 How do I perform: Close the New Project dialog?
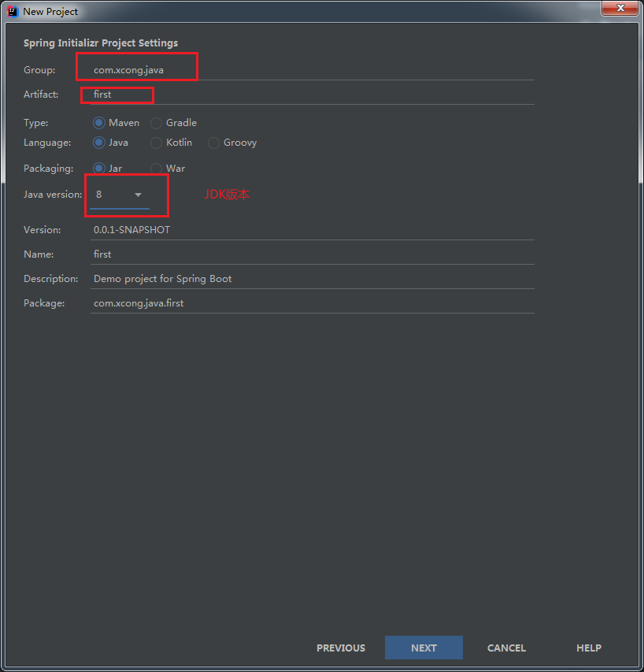620,8
